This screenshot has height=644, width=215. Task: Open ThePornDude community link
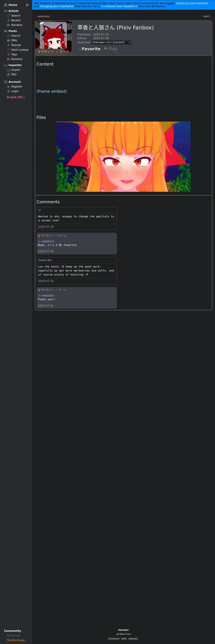click(x=16, y=640)
